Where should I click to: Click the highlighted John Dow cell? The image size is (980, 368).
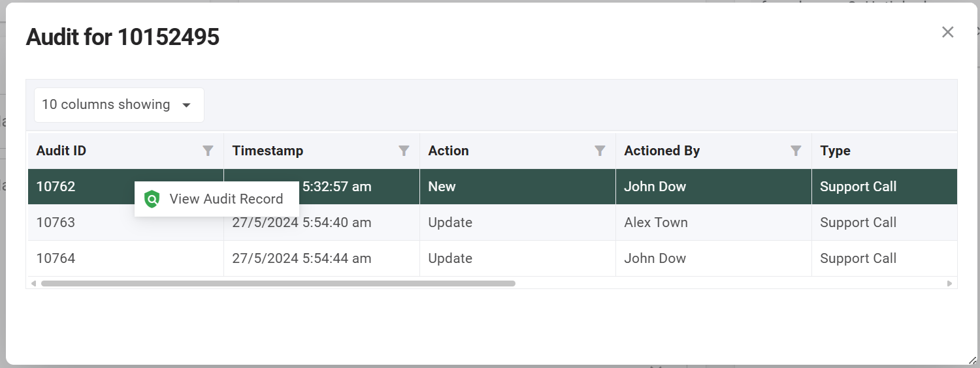(655, 187)
